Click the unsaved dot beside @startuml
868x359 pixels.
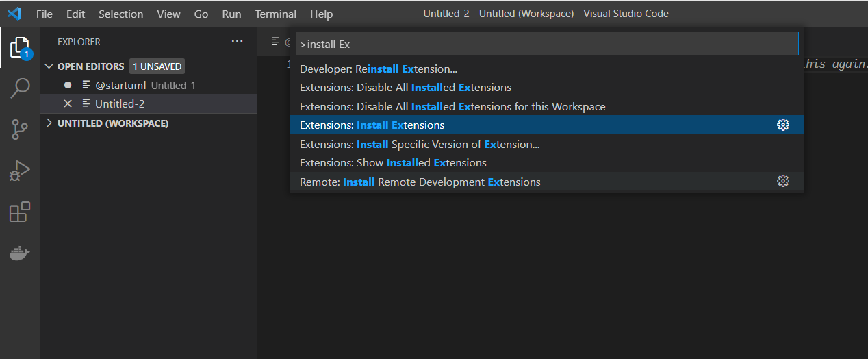coord(68,86)
